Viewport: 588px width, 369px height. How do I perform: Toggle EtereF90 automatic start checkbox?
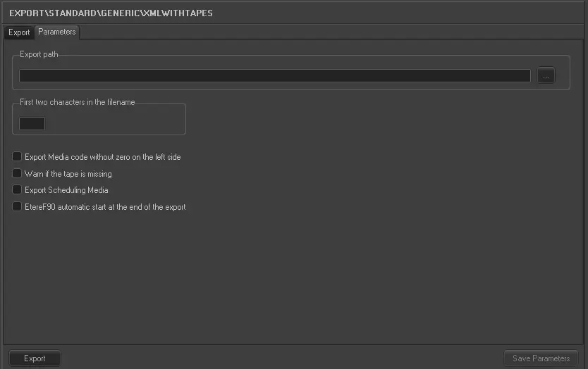pos(18,207)
